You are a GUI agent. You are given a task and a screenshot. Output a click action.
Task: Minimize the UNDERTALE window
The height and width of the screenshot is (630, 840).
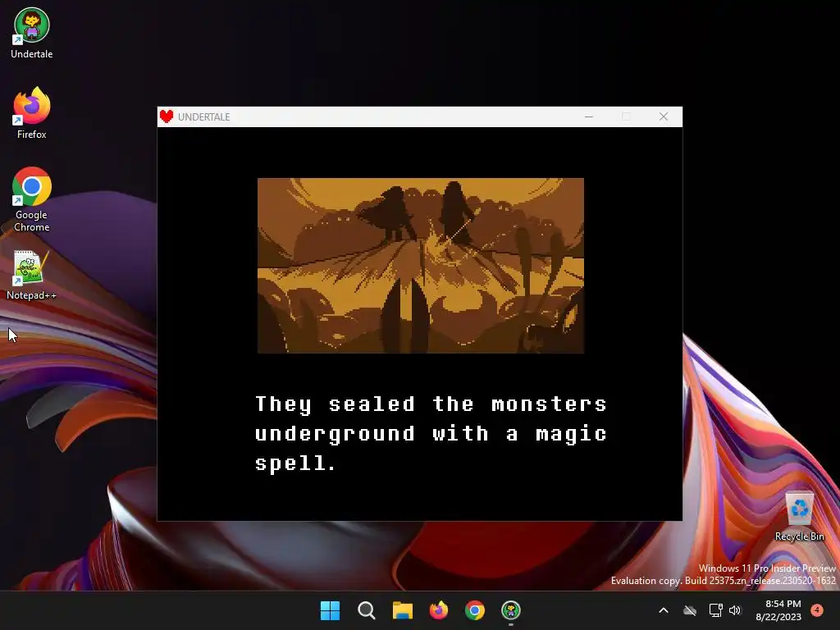coord(589,116)
